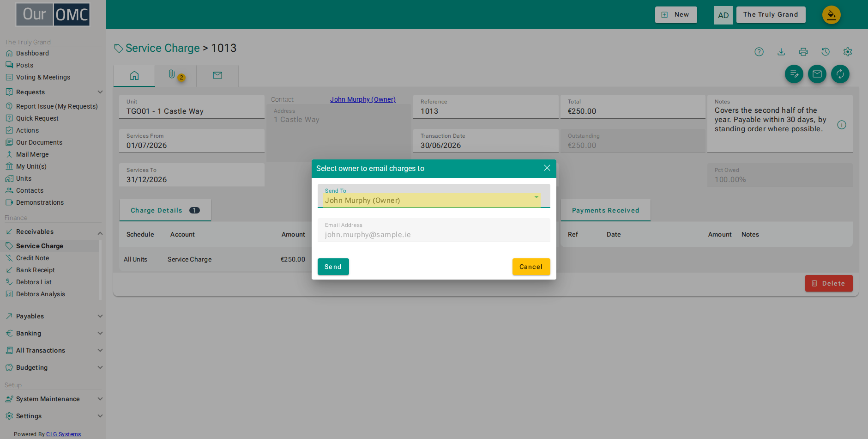This screenshot has width=868, height=439.
Task: Open Credit Note in sidebar
Action: [32, 258]
